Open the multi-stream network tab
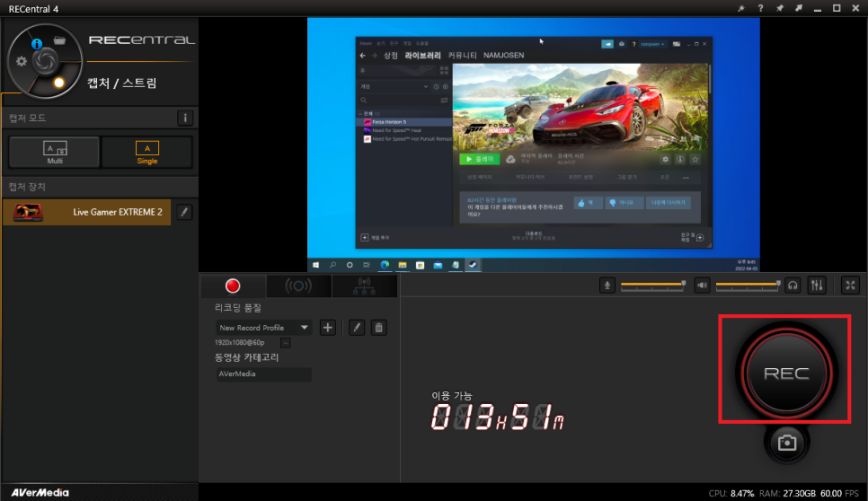The width and height of the screenshot is (868, 501). click(x=364, y=286)
